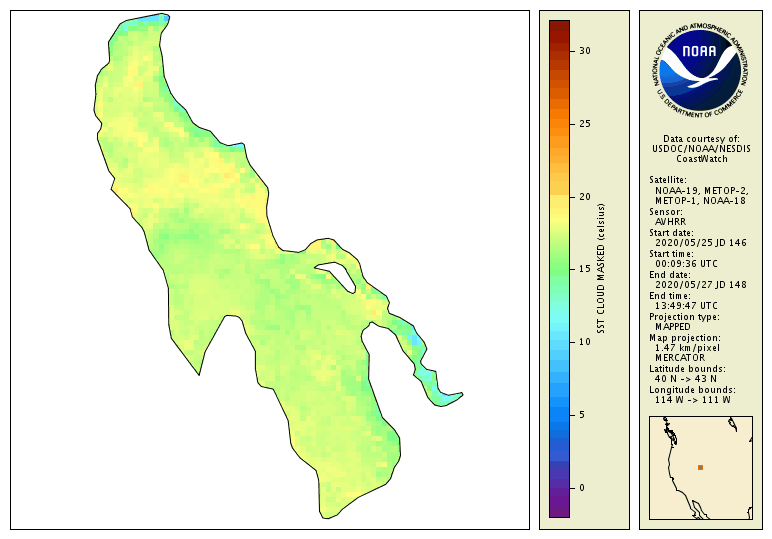Click the 'End date:' label
This screenshot has width=772, height=539.
[670, 275]
